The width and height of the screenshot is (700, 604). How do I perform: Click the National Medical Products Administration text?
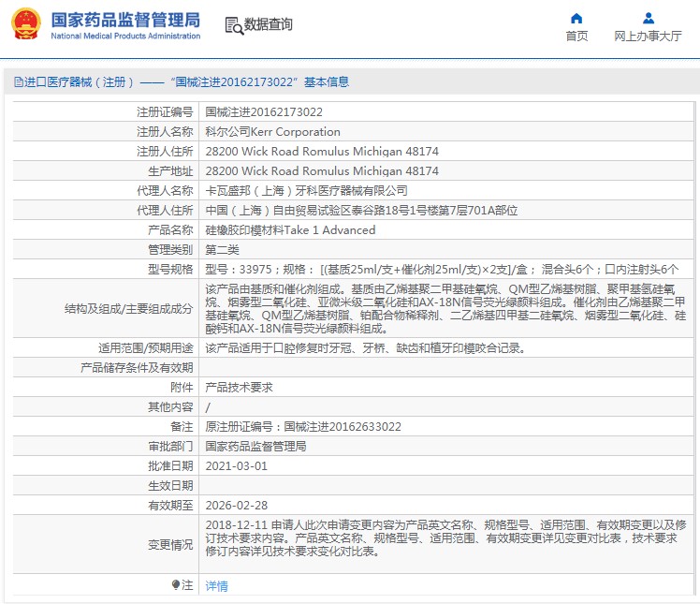coord(125,36)
